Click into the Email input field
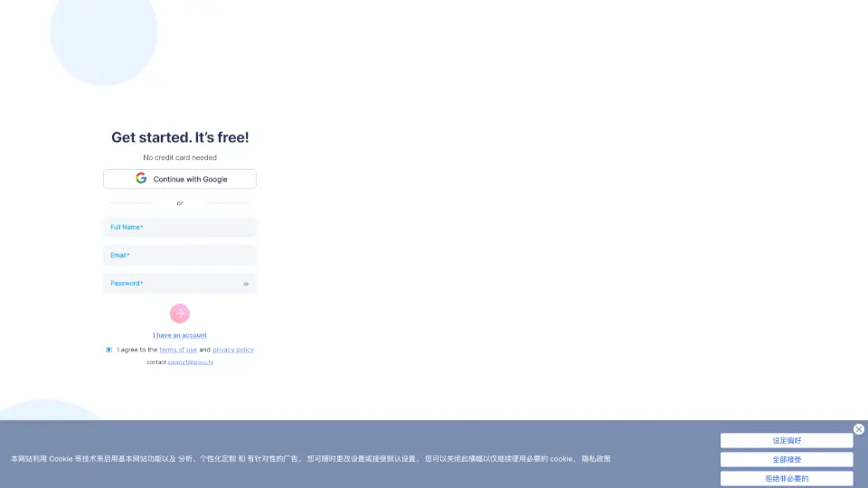 pos(180,255)
